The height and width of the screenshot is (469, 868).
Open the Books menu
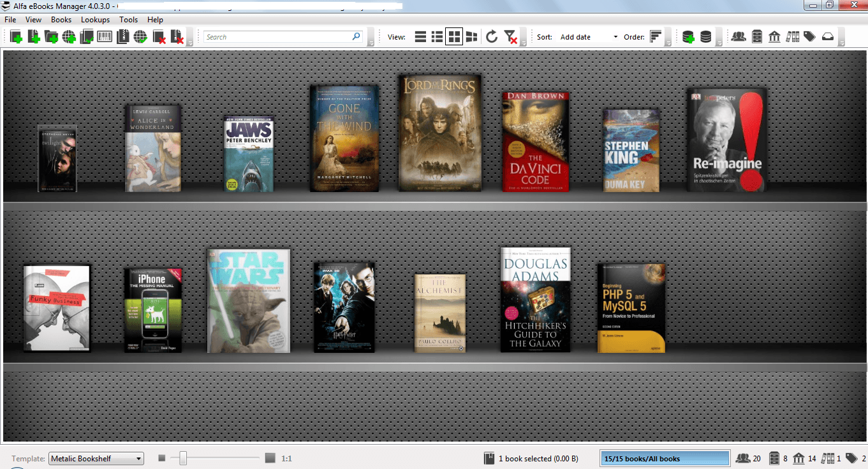coord(61,20)
